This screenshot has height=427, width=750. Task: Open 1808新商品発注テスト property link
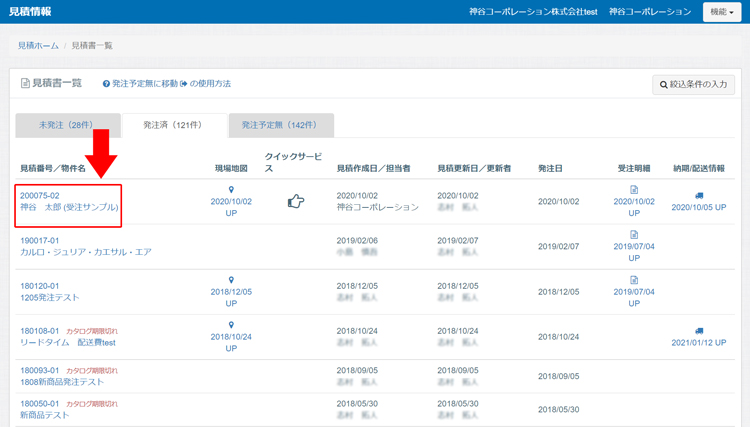coord(62,382)
